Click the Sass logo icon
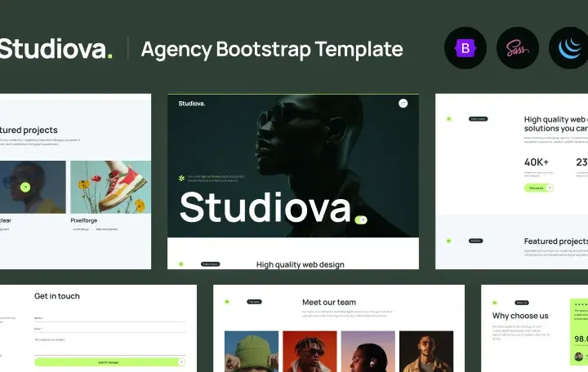The width and height of the screenshot is (588, 372). coord(518,48)
